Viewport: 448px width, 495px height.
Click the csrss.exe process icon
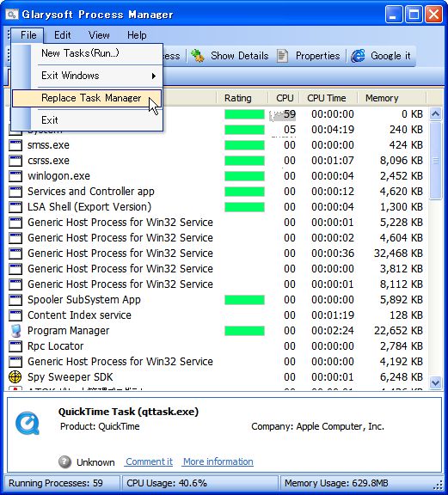pos(15,161)
